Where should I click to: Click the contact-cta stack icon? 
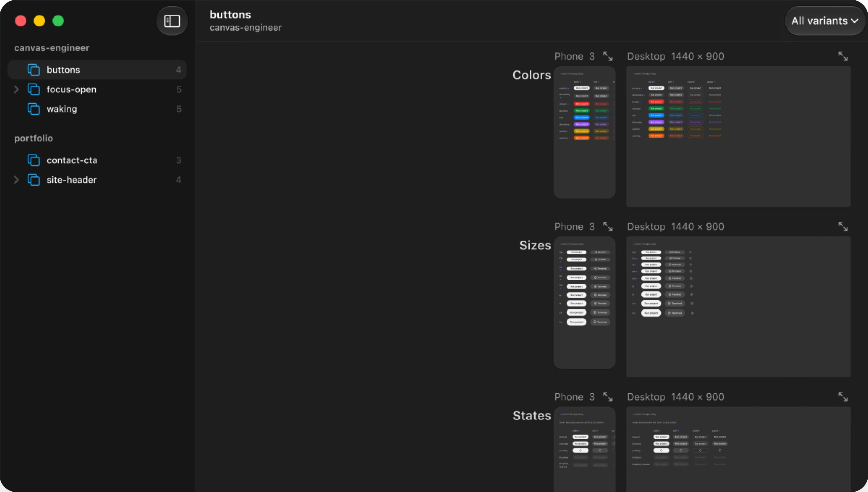[34, 160]
